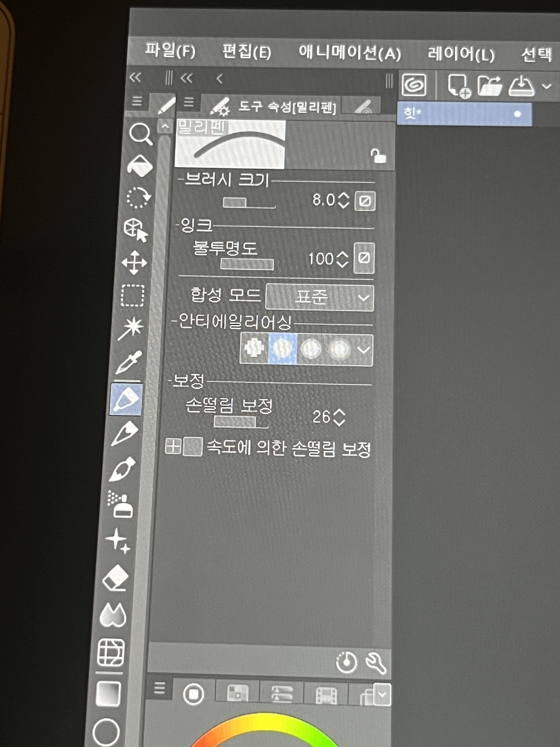This screenshot has width=560, height=747.
Task: Expand the plus box before 속도에 의한 손떨림 보정
Action: tap(173, 446)
